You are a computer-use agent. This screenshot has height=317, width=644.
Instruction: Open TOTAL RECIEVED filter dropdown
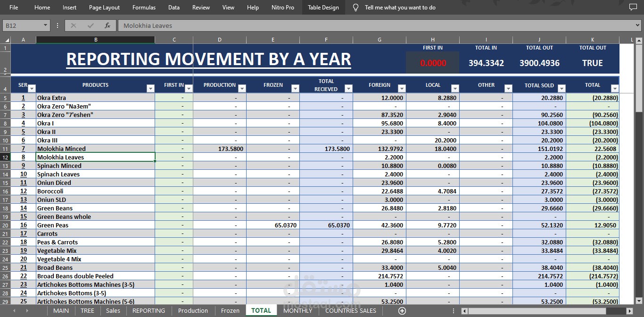point(348,88)
